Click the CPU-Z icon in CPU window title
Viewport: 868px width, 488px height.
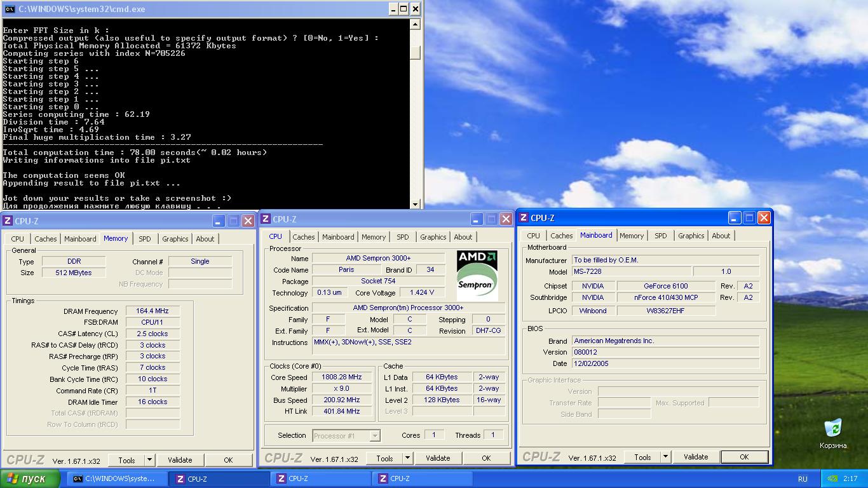(x=266, y=219)
